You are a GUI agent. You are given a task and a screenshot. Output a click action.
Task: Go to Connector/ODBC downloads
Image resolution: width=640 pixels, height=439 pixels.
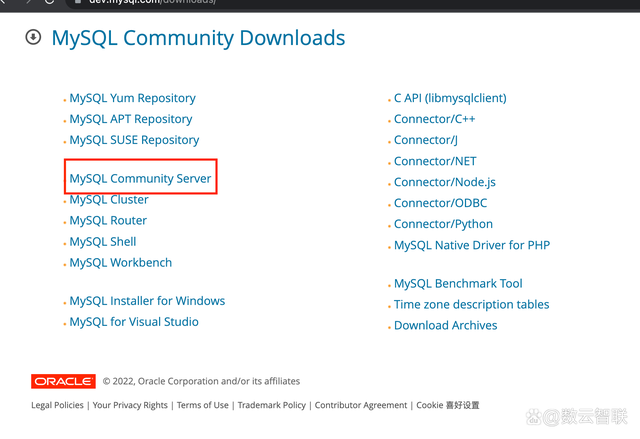tap(440, 203)
